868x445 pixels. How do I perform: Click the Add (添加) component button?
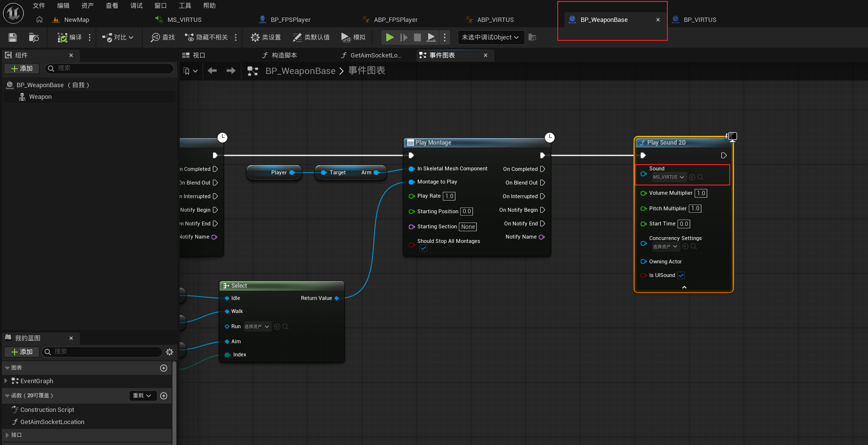click(22, 69)
